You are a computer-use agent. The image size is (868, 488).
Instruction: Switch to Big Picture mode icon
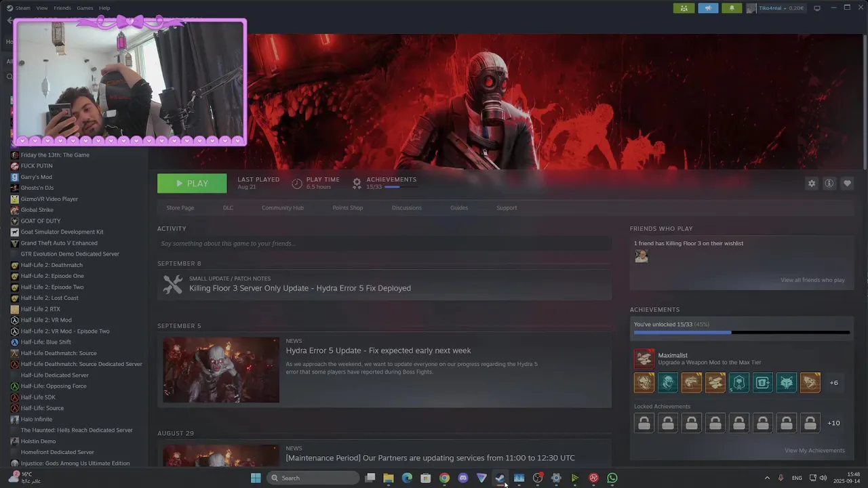tap(817, 8)
